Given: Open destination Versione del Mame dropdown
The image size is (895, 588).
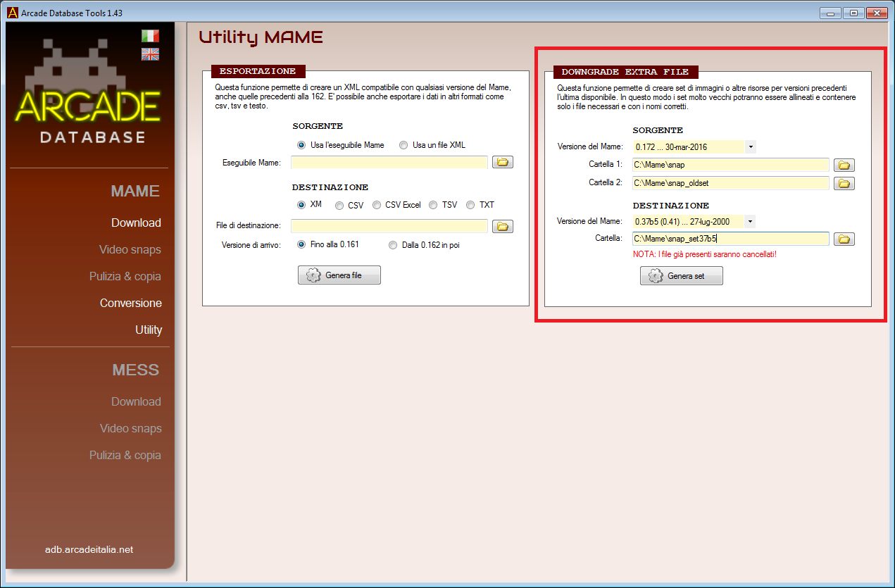Looking at the screenshot, I should [750, 222].
